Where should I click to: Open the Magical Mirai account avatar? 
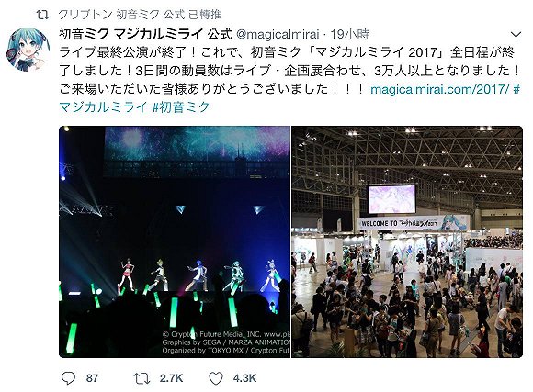(x=28, y=50)
